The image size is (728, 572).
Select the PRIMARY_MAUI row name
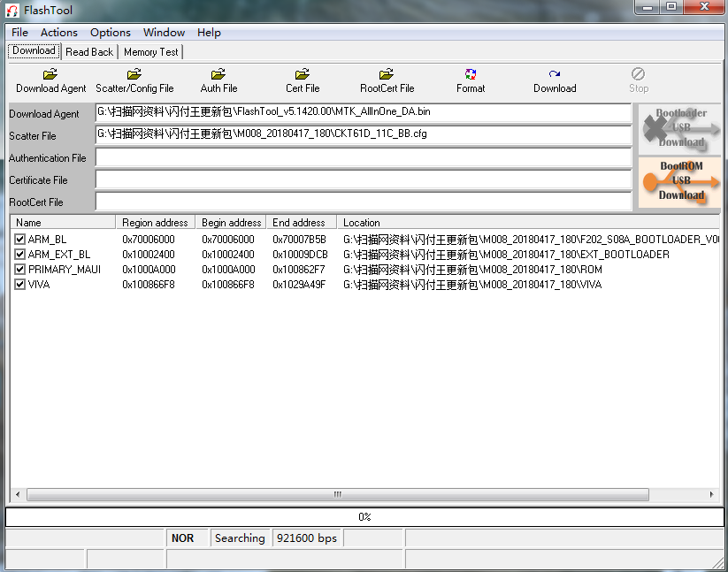click(x=64, y=269)
